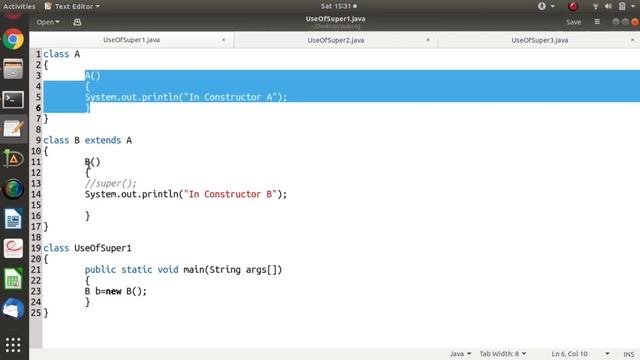Open the Java language selector in the status bar
The width and height of the screenshot is (640, 360).
(460, 353)
